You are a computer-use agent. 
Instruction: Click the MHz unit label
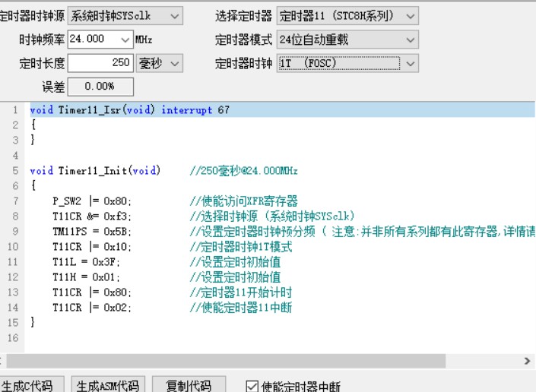tap(144, 40)
